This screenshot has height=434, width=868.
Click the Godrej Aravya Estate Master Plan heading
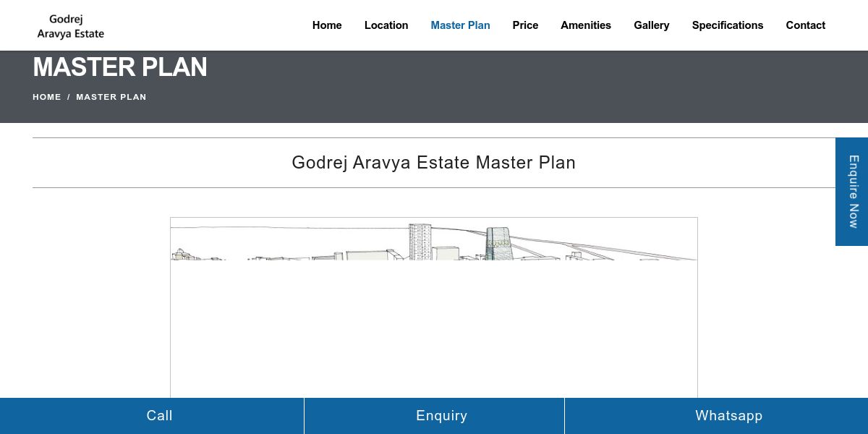(434, 163)
